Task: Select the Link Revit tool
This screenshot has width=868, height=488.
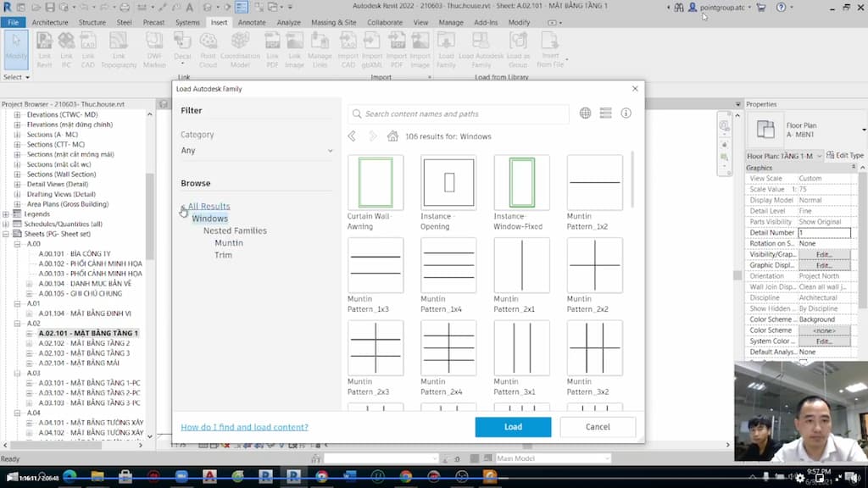Action: coord(47,49)
